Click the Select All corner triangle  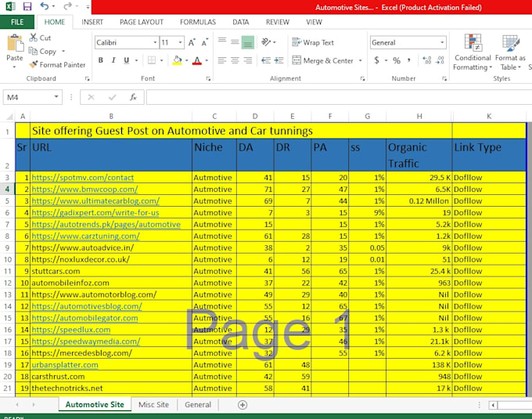9,117
